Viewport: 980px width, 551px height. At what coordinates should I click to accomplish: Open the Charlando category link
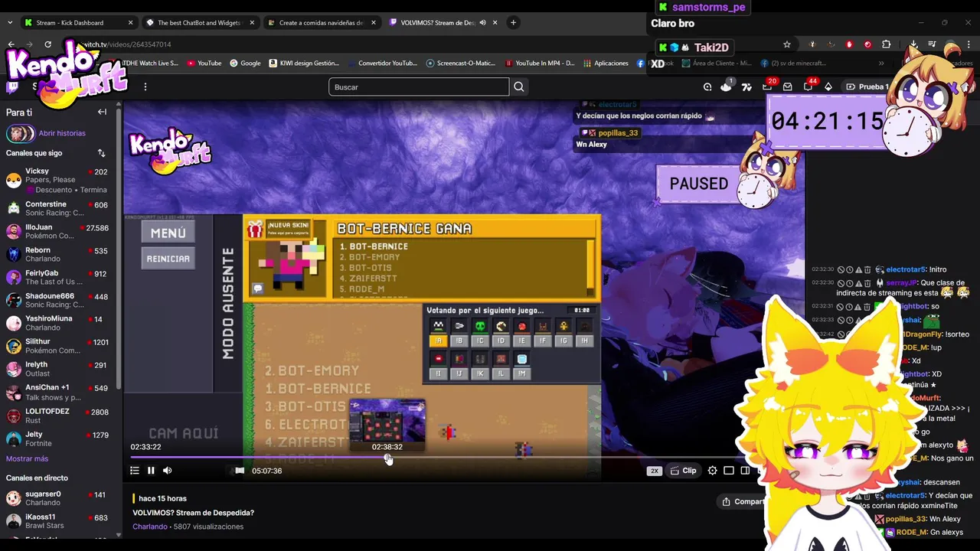(x=150, y=527)
